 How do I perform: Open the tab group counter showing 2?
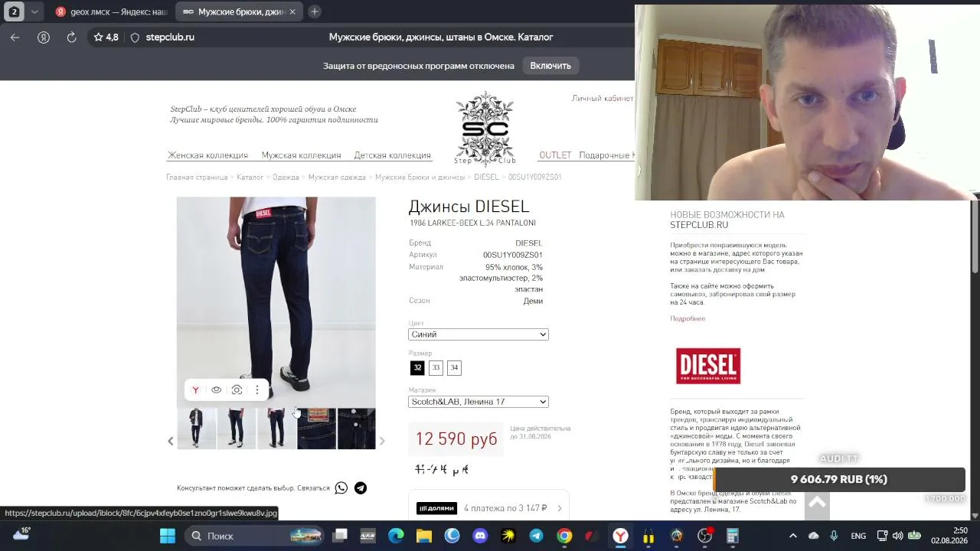coord(14,11)
